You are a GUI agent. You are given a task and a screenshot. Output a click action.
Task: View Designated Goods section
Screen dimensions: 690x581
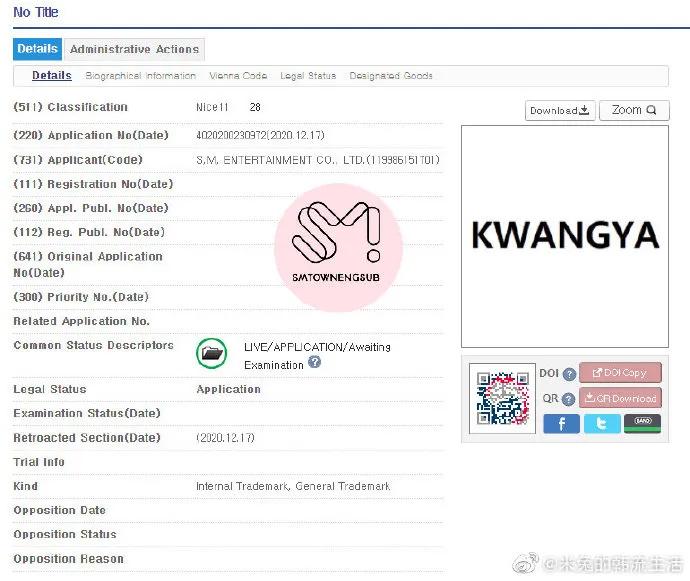coord(391,76)
